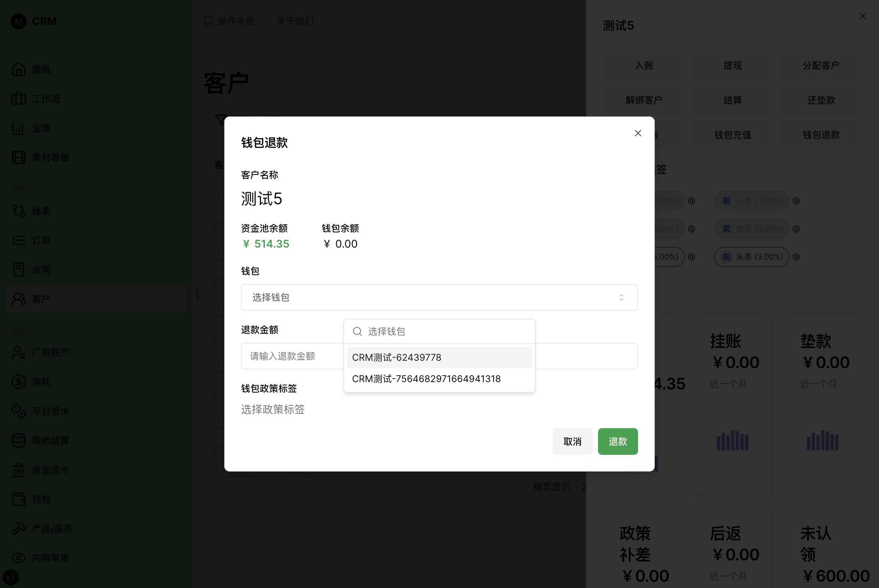Open the 选择政策标签 tag selector
Screen dimensions: 879x588
(x=273, y=409)
